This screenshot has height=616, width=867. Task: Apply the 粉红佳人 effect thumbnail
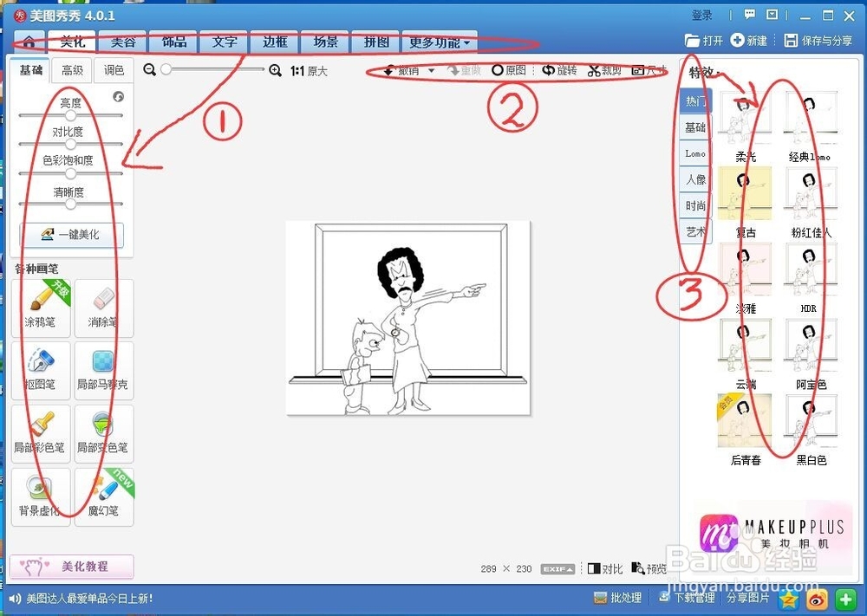tap(811, 195)
